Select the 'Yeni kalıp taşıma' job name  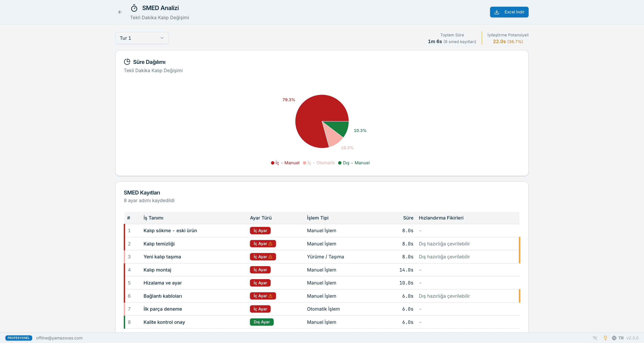162,257
